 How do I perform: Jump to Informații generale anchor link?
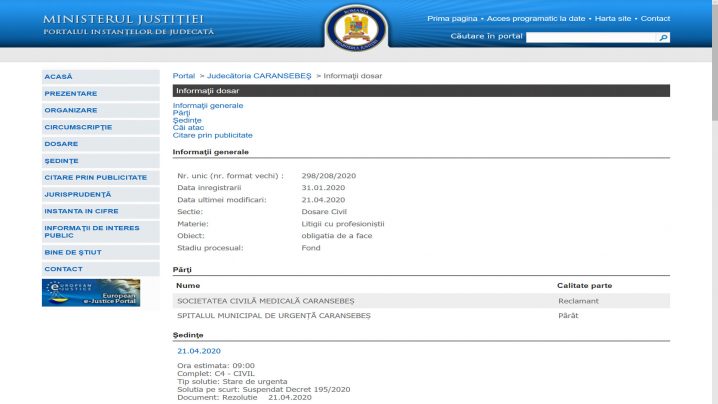tap(208, 105)
